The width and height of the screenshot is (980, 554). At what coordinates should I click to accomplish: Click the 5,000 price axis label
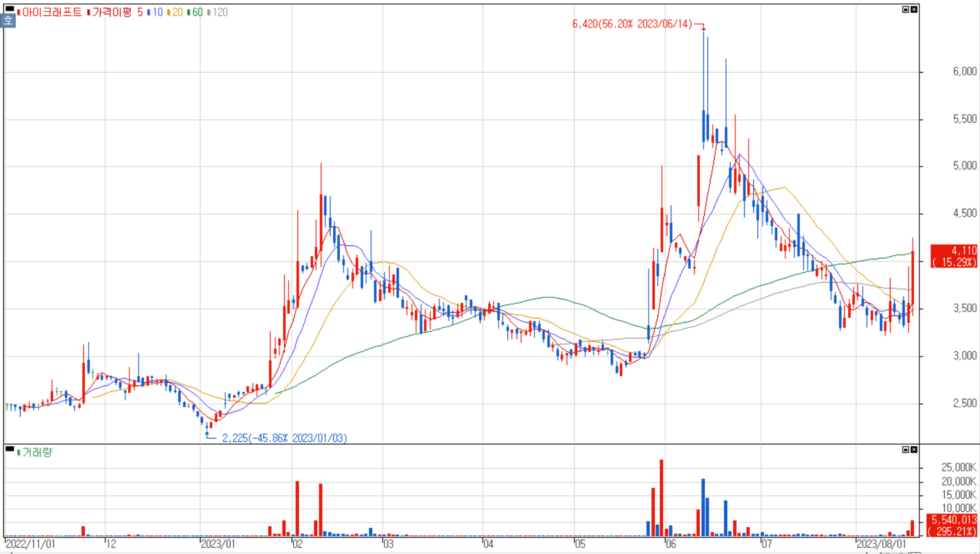pyautogui.click(x=965, y=166)
